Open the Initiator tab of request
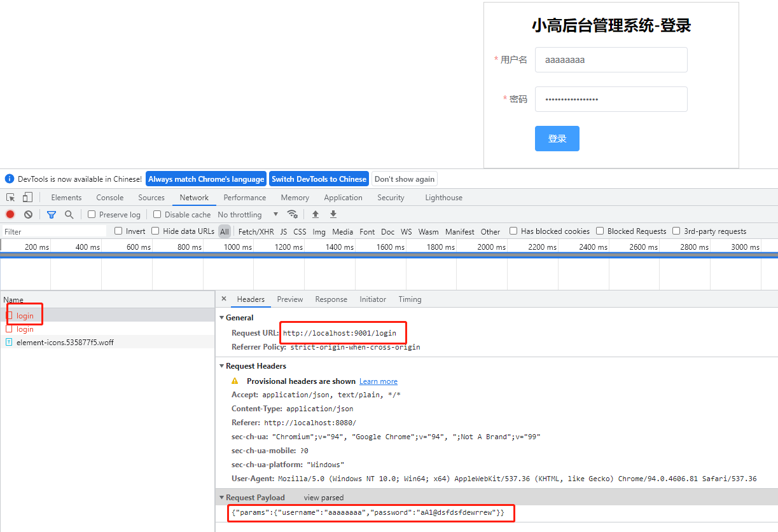 coord(373,299)
